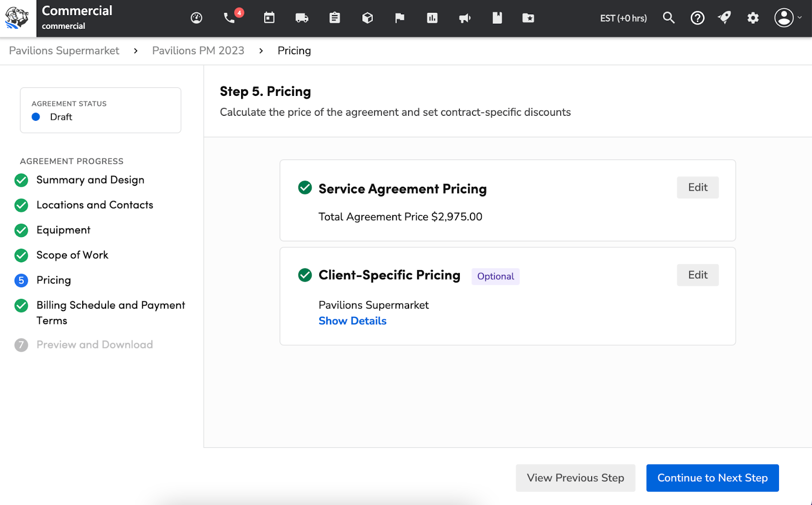
Task: Go to the Equipment step
Action: (x=62, y=230)
